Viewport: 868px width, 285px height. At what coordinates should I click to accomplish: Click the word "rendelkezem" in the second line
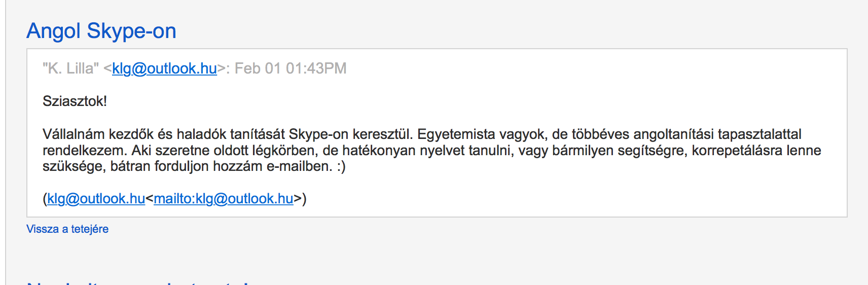point(84,151)
